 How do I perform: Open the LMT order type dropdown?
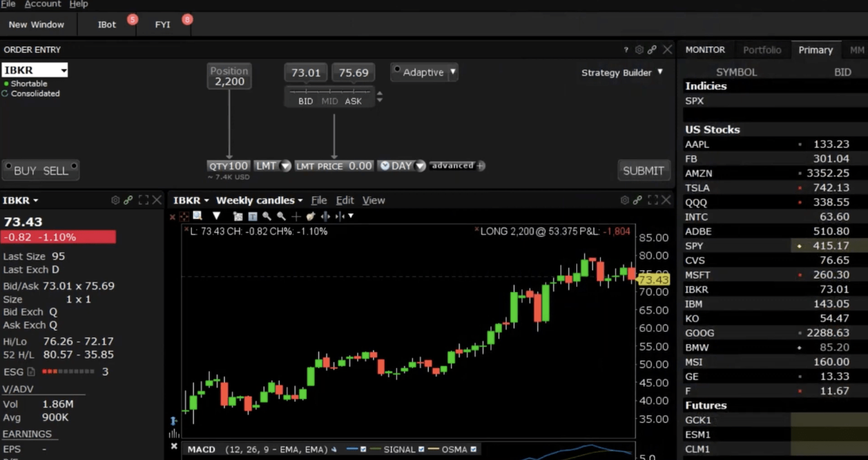tap(285, 166)
